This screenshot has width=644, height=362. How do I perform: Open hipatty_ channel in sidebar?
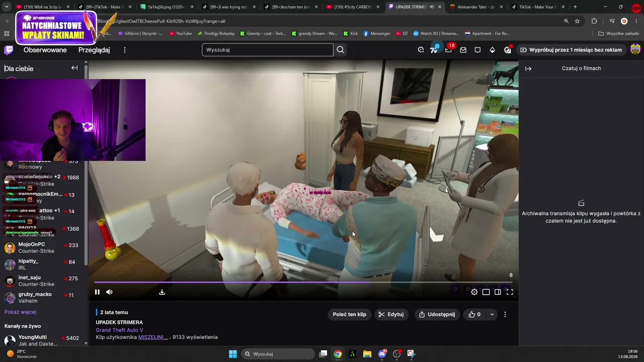click(x=42, y=264)
